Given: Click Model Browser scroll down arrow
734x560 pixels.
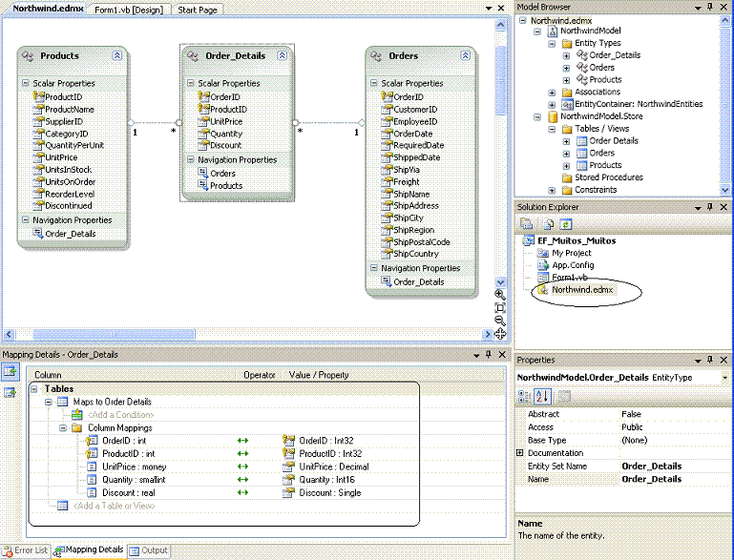Looking at the screenshot, I should pos(724,190).
